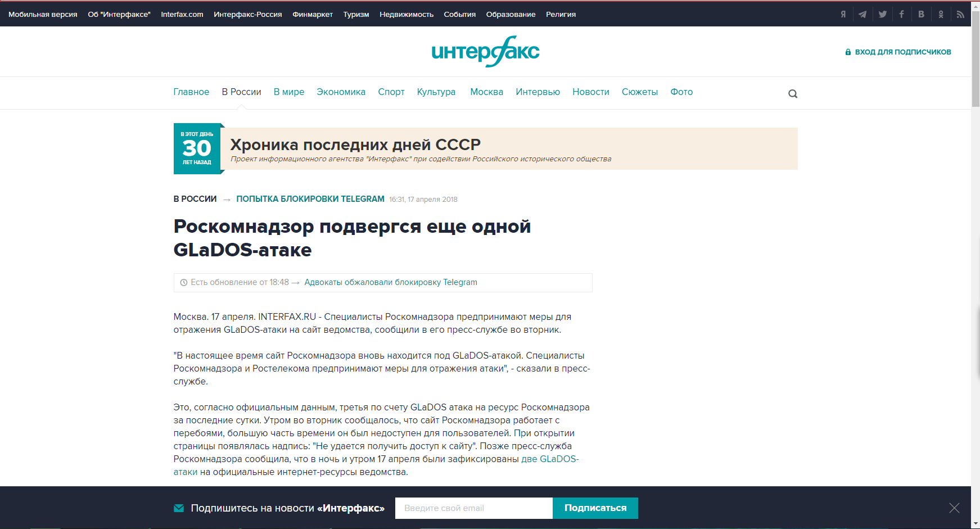Viewport: 980px width, 529px height.
Task: Click ВХОД ДЛЯ ПОДПИСЧИКОВ
Action: click(x=903, y=52)
